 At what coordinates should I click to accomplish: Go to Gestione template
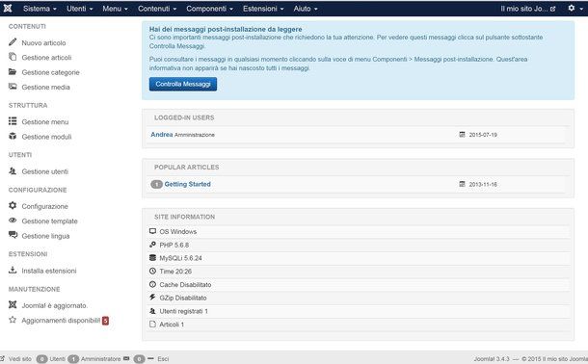(49, 221)
